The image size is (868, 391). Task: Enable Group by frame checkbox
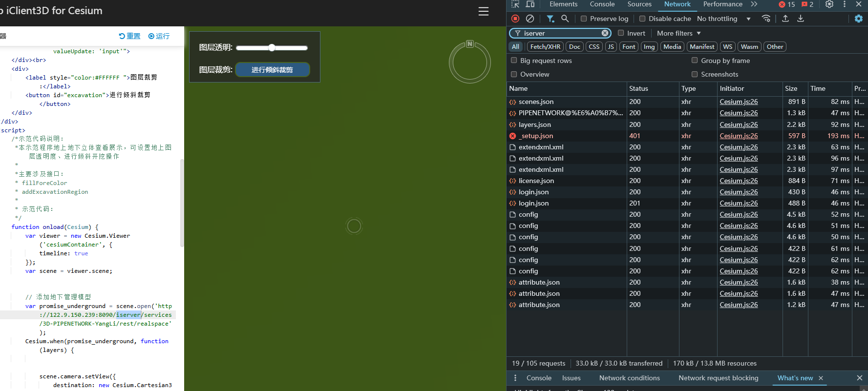tap(695, 61)
